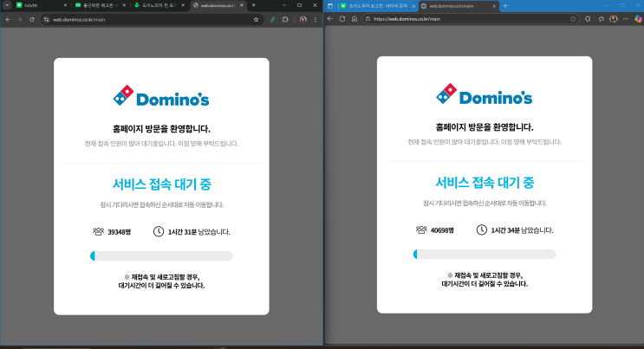Click the Domino's logo in the Edge page
This screenshot has height=349, width=644.
point(485,94)
